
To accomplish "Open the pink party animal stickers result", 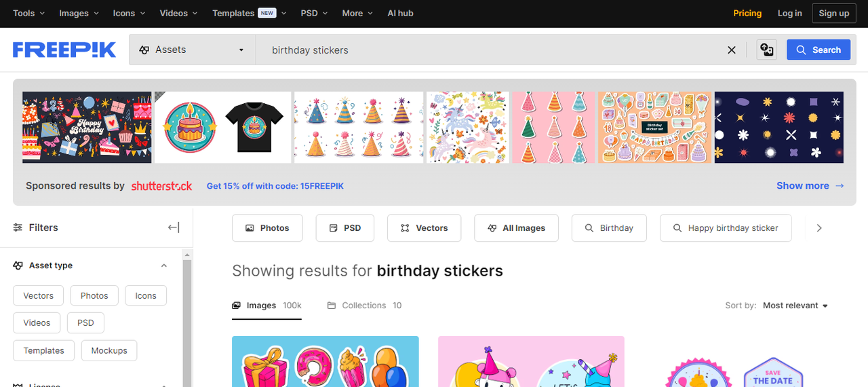I will (x=531, y=362).
